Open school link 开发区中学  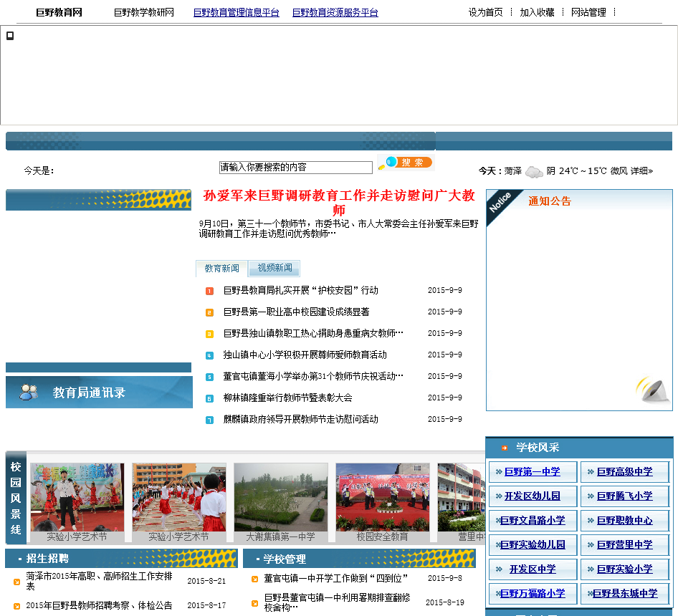533,569
